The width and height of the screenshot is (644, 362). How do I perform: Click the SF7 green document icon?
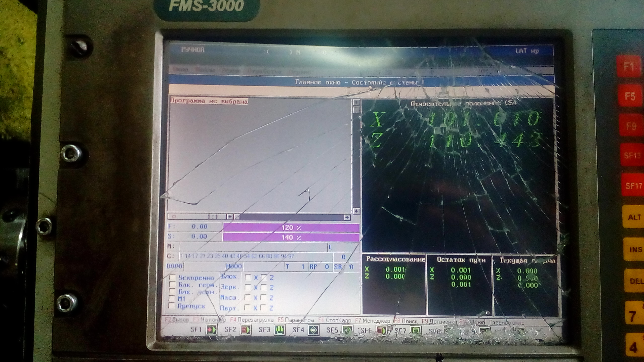click(415, 331)
